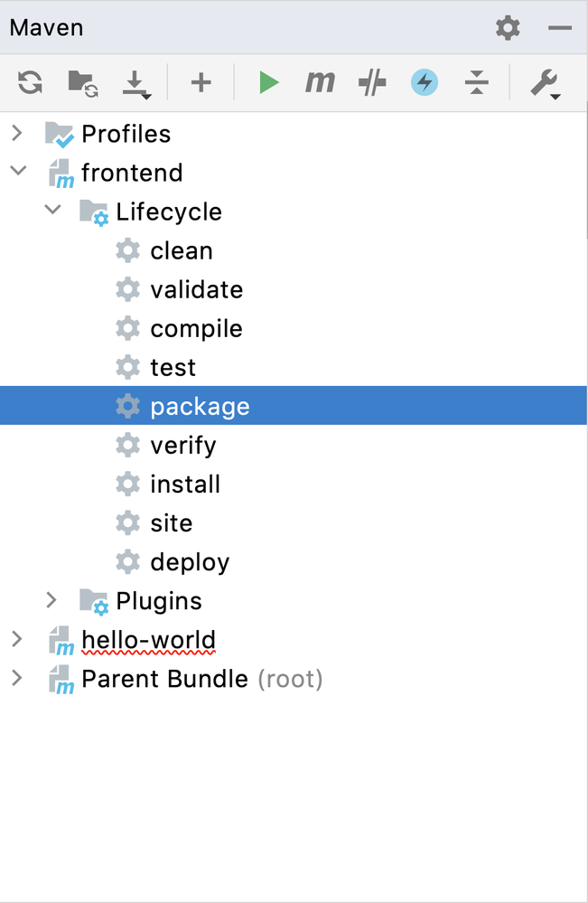Image resolution: width=588 pixels, height=903 pixels.
Task: Click Download Sources and Documentation icon
Action: click(136, 85)
